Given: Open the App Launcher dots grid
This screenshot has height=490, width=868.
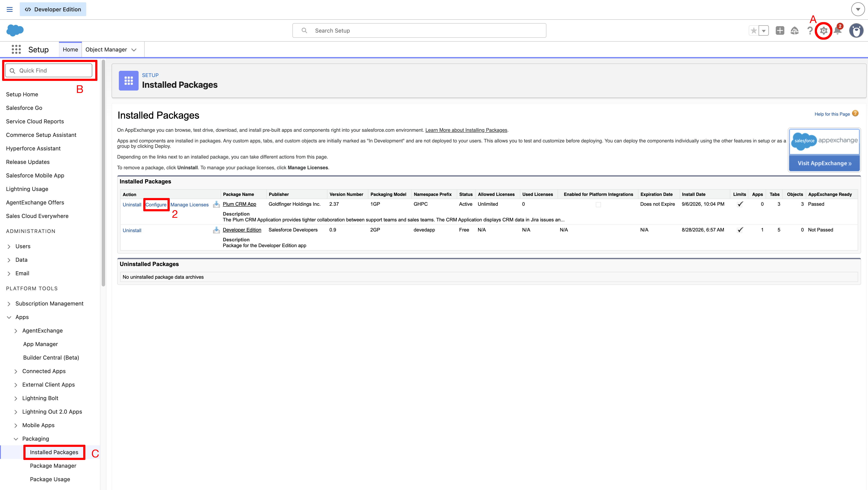Looking at the screenshot, I should coord(16,50).
